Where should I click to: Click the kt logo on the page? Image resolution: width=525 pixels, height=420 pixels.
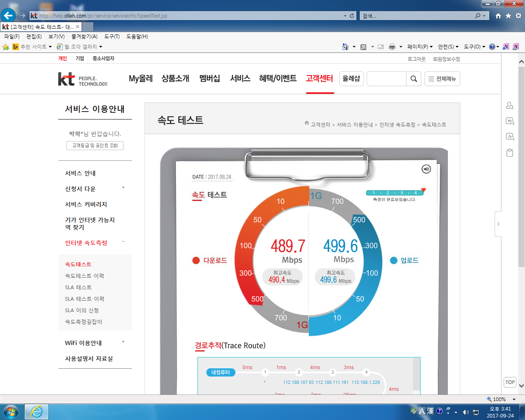[83, 79]
